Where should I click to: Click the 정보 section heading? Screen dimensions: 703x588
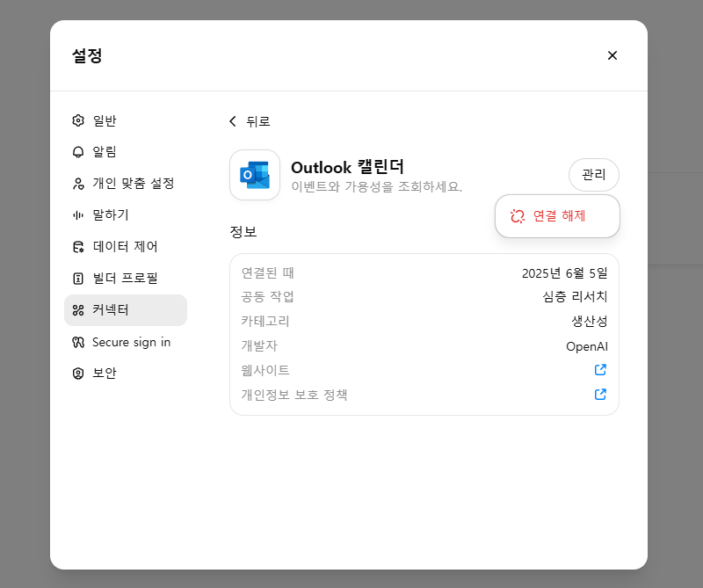243,232
